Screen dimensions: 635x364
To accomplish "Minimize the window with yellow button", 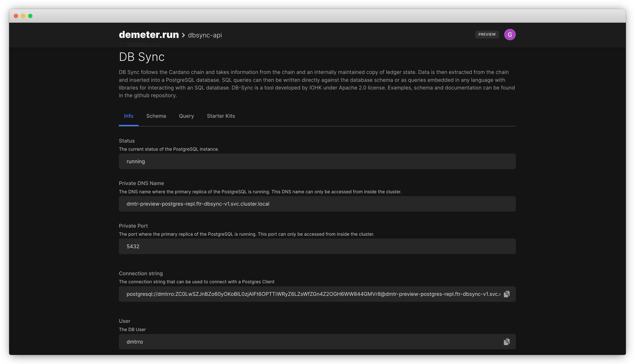I will [x=23, y=16].
